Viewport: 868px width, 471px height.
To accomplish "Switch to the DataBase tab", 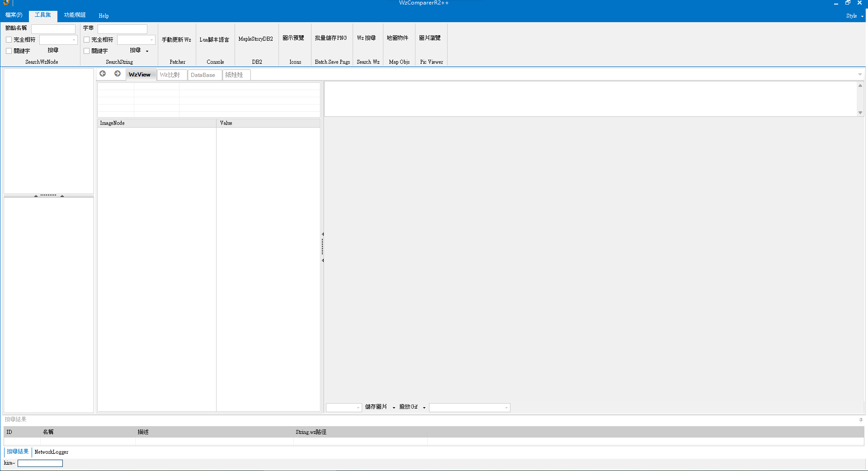I will click(203, 75).
